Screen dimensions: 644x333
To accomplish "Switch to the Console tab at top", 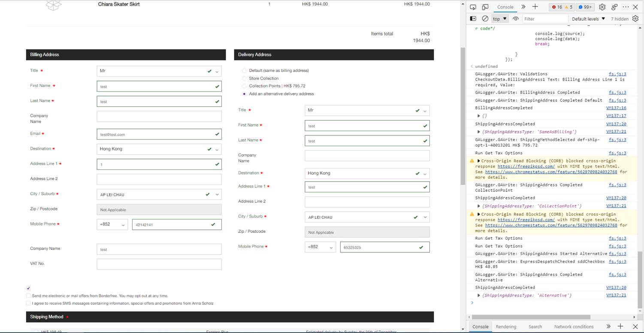I will [x=505, y=7].
